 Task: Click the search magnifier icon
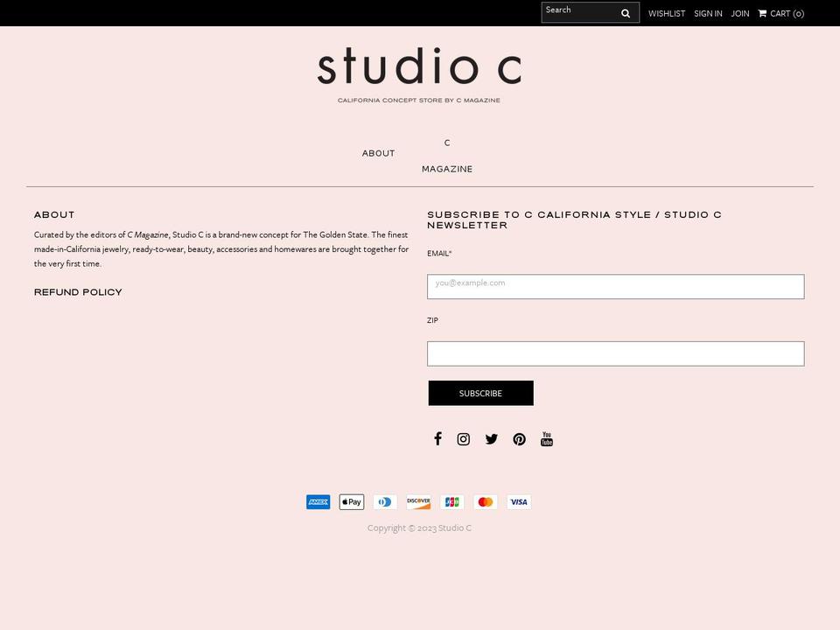[x=625, y=13]
